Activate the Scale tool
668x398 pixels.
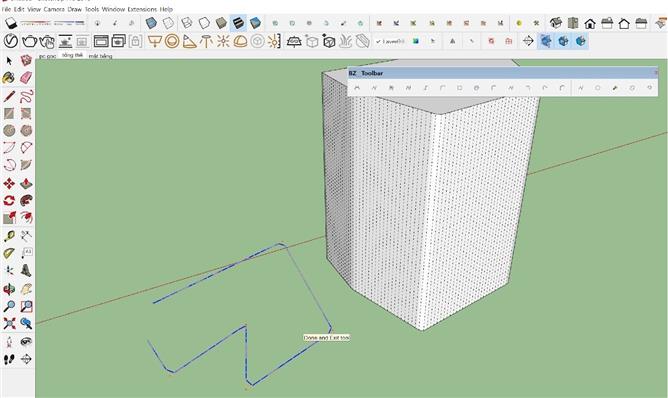pyautogui.click(x=9, y=218)
